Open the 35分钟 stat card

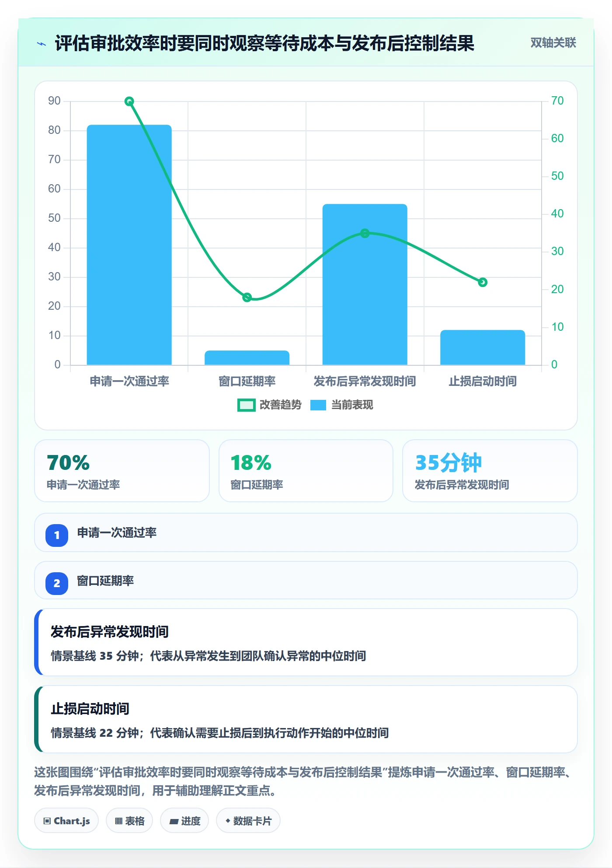(x=490, y=471)
